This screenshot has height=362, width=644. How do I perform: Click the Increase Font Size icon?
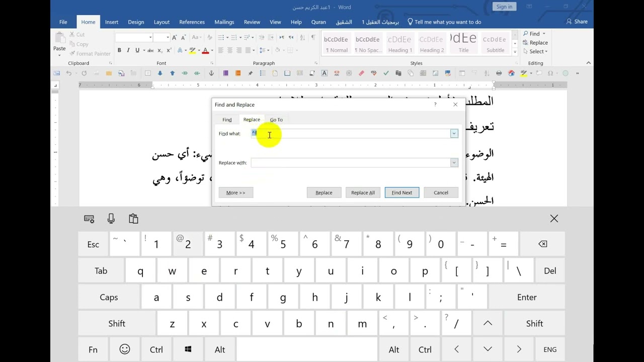(174, 38)
